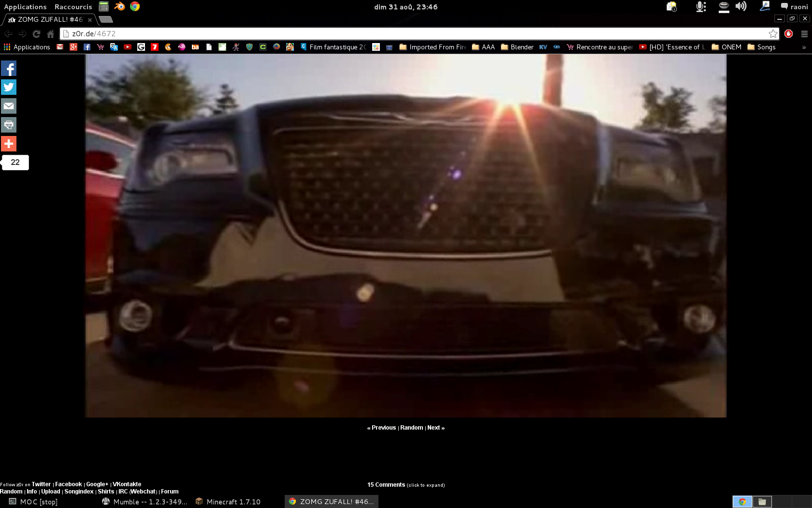Open the microphone indicator in system tray
The height and width of the screenshot is (508, 812).
click(701, 6)
